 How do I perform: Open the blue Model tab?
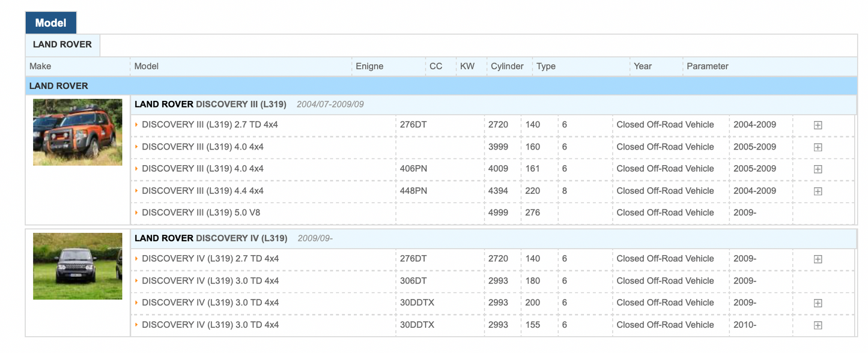point(50,23)
